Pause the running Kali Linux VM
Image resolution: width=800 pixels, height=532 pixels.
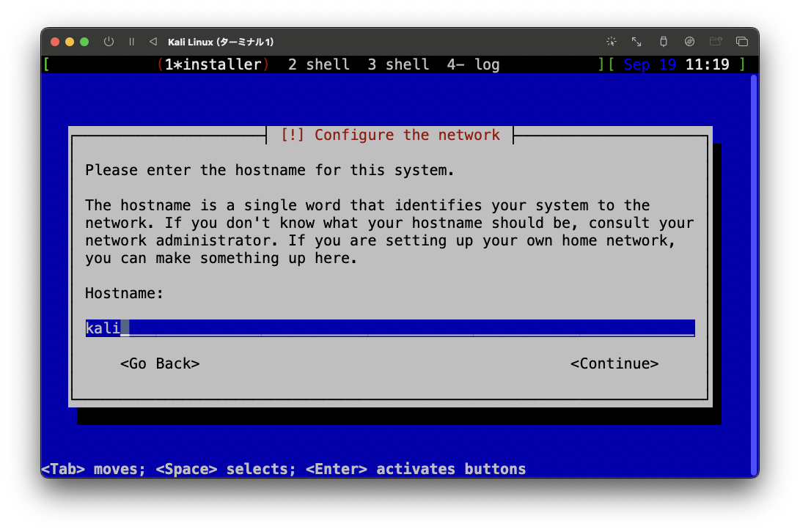click(x=131, y=42)
